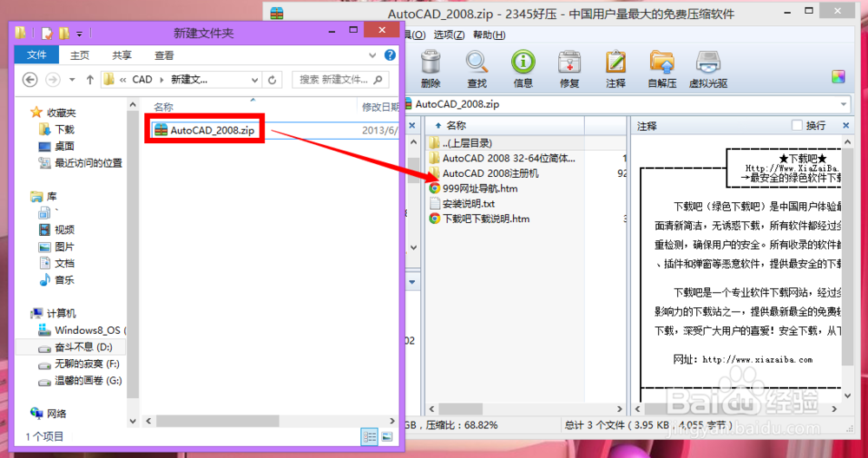The height and width of the screenshot is (458, 868).
Task: Click the Explorer forward navigation arrow
Action: pyautogui.click(x=53, y=80)
